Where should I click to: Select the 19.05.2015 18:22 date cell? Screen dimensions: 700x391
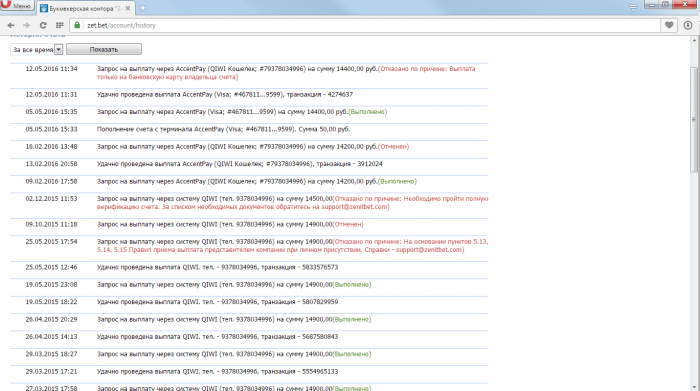click(x=51, y=302)
